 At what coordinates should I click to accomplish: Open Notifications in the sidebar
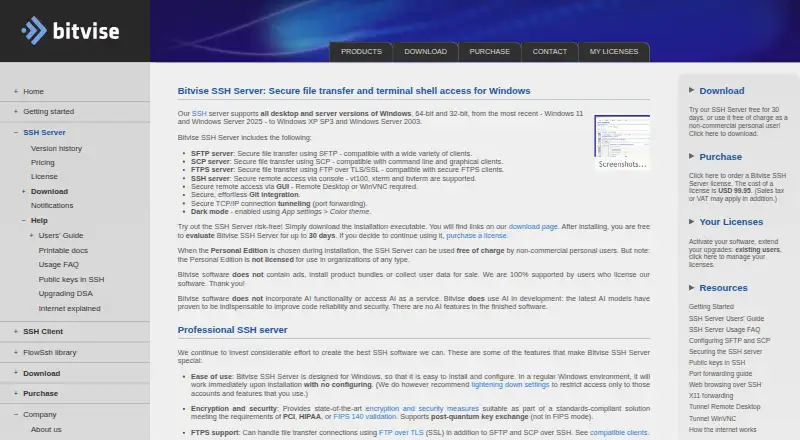(x=52, y=205)
